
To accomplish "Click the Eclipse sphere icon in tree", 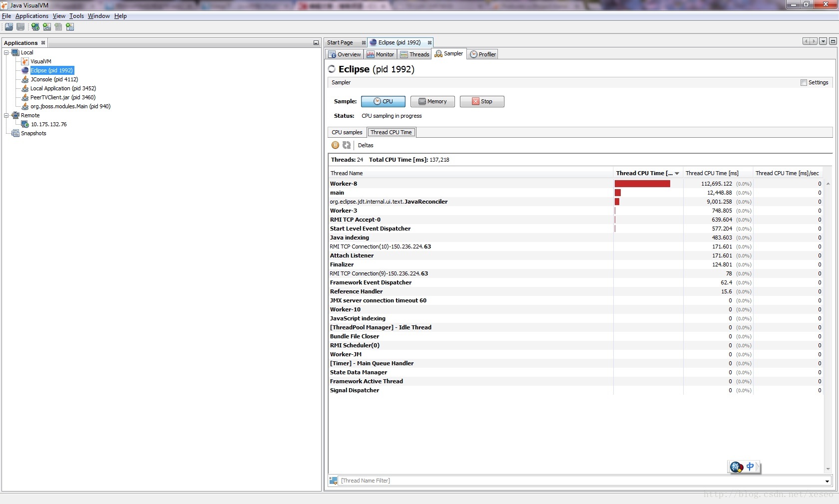I will click(x=25, y=70).
